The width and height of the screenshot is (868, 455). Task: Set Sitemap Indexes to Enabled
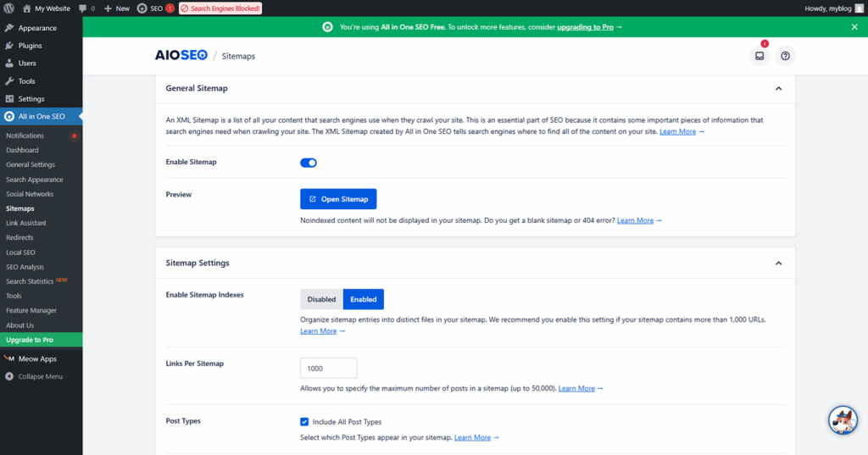(x=363, y=299)
